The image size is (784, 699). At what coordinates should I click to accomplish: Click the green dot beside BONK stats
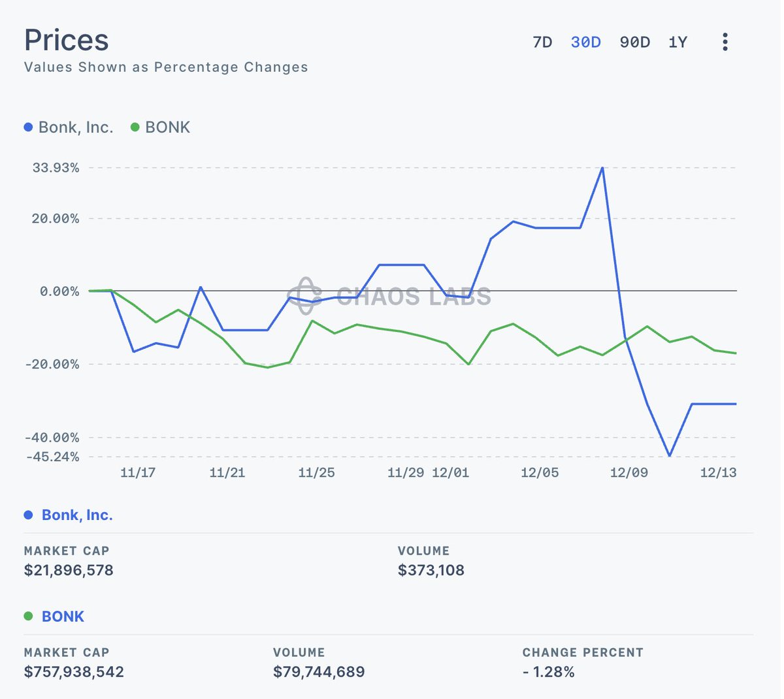click(28, 616)
